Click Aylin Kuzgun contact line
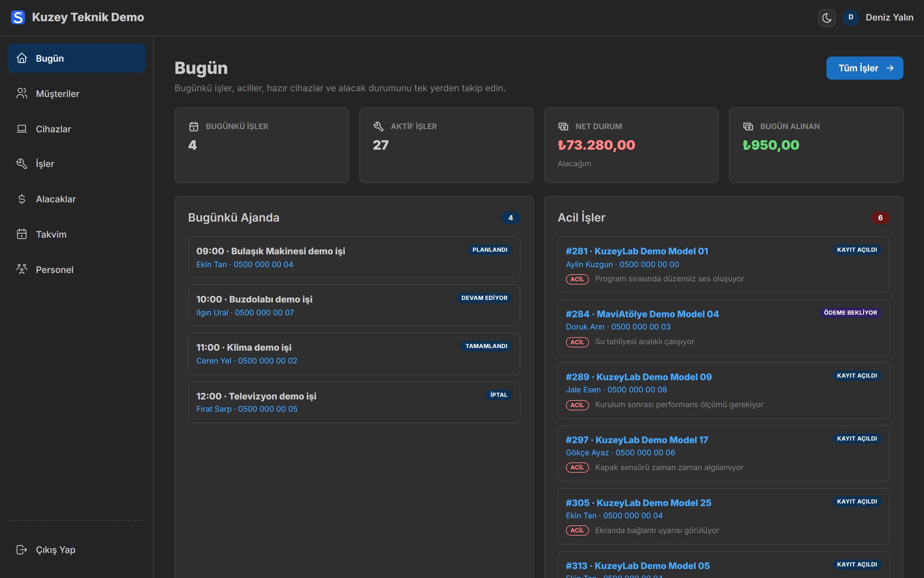The width and height of the screenshot is (924, 578). tap(622, 265)
